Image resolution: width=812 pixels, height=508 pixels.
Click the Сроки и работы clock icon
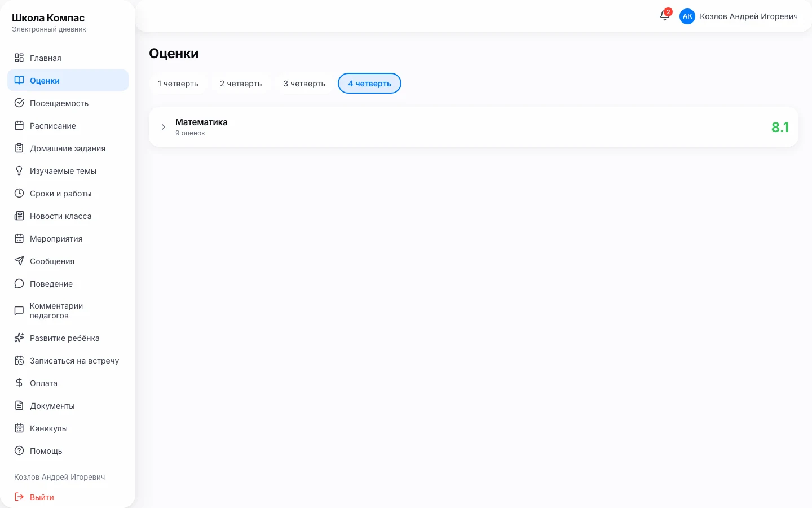click(19, 193)
